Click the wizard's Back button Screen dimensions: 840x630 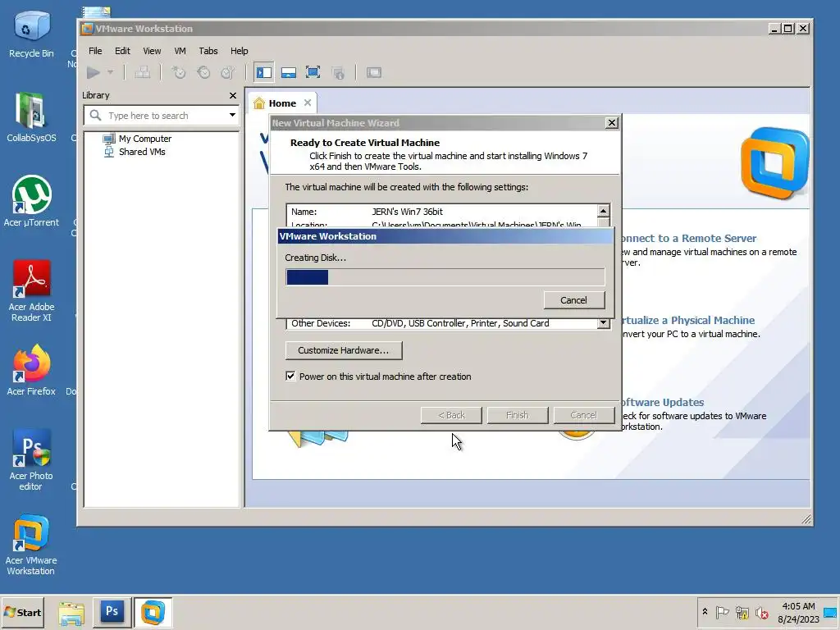[451, 415]
